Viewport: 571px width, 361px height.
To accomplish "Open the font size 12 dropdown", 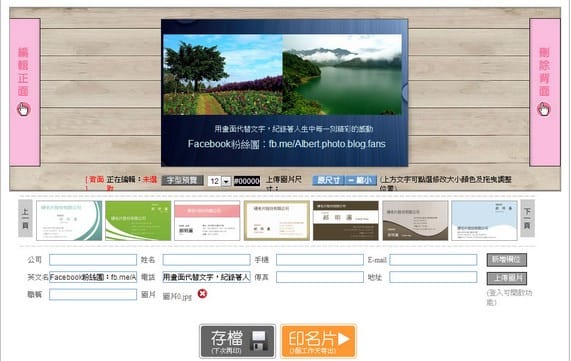I will point(219,181).
